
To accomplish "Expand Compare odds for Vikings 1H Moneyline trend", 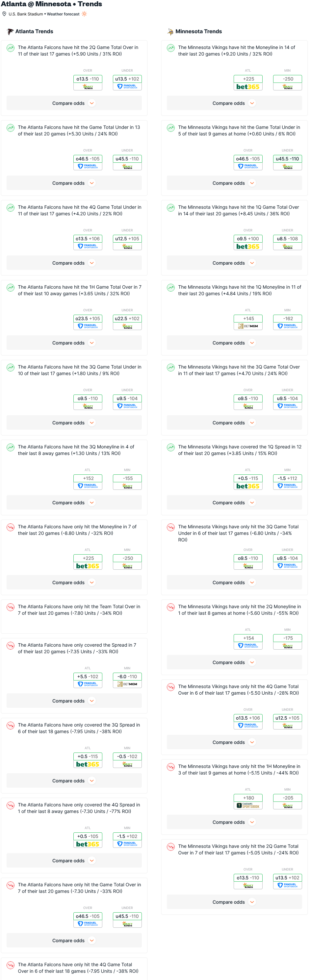I will (x=234, y=822).
